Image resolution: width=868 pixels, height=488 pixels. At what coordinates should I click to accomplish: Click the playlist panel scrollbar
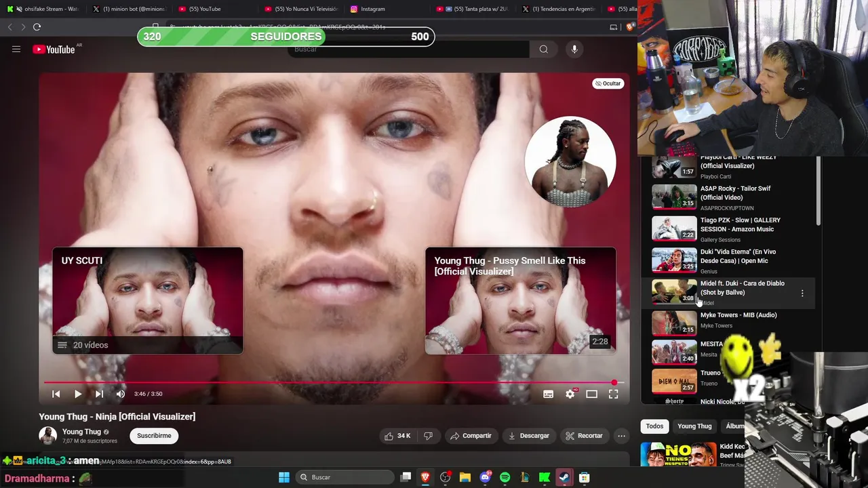(818, 191)
